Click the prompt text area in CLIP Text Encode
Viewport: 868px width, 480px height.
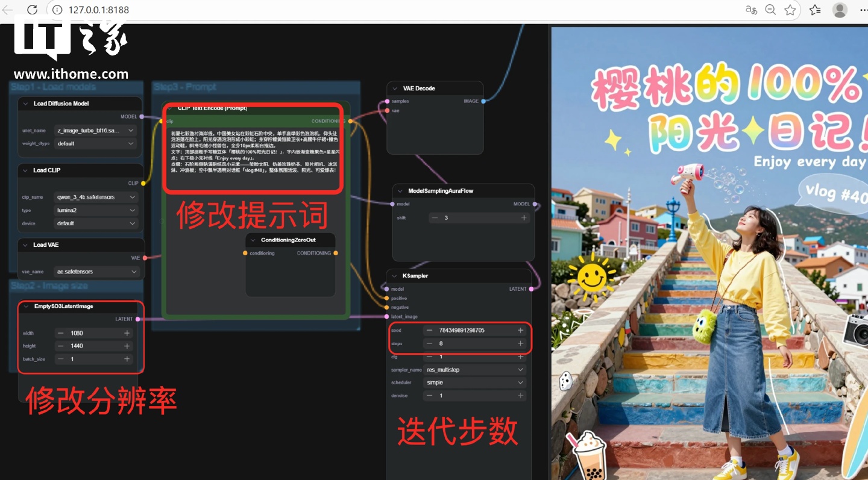coord(254,152)
